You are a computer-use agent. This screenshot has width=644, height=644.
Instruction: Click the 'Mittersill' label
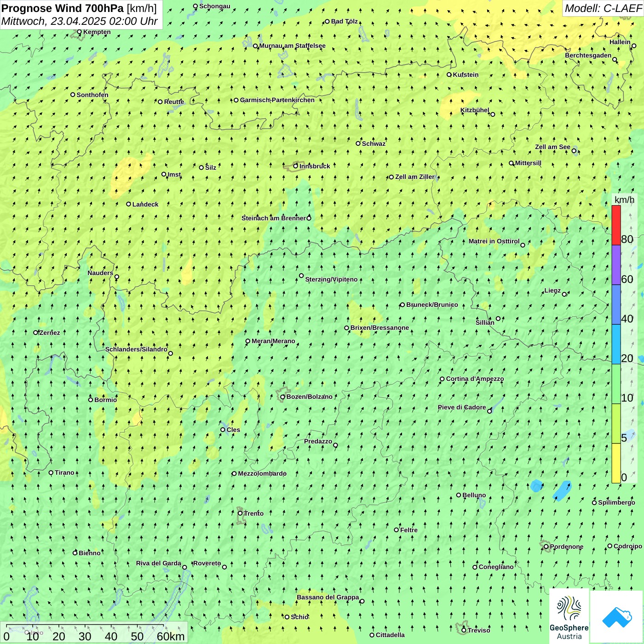[528, 163]
